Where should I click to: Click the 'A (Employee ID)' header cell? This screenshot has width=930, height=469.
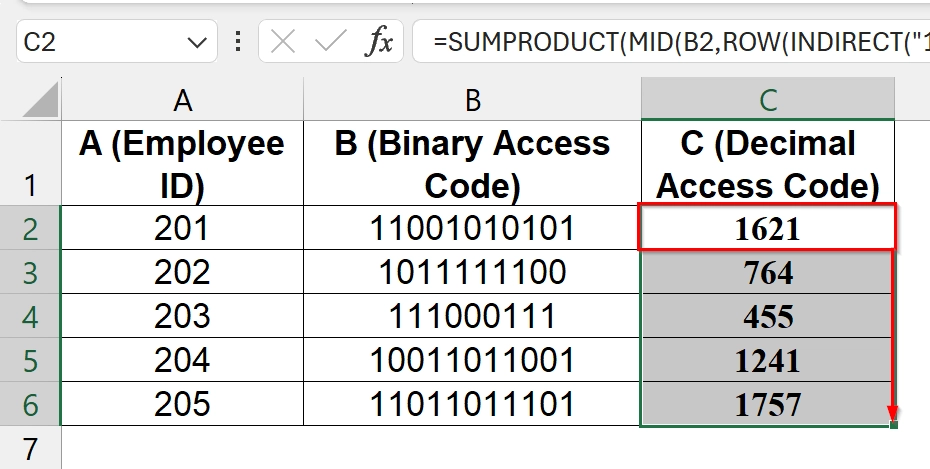click(182, 164)
